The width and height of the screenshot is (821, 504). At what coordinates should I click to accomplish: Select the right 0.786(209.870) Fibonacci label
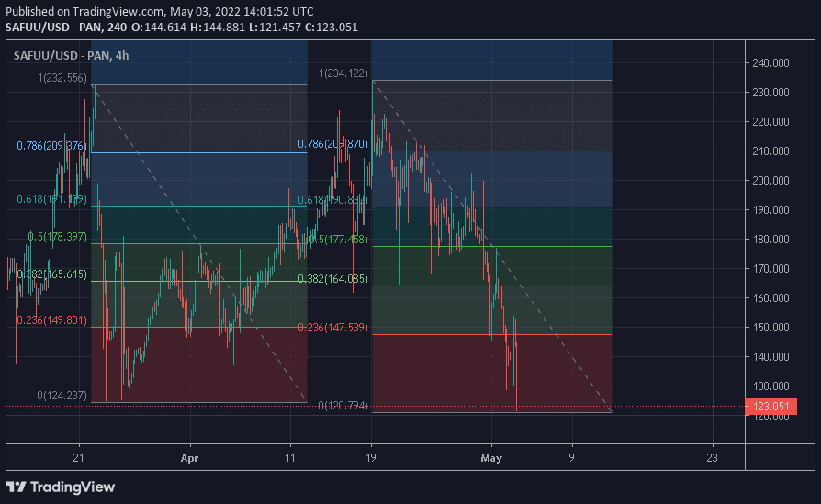332,144
